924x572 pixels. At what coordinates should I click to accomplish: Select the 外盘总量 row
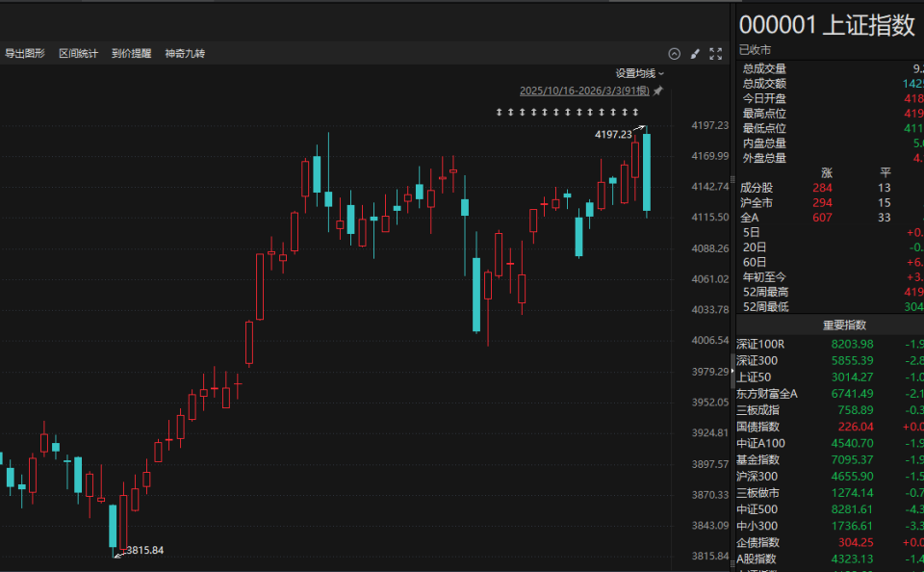click(x=831, y=158)
